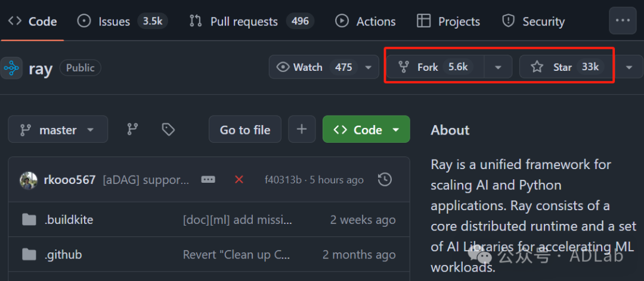Open the Issues tab
Image resolution: width=644 pixels, height=281 pixels.
[x=122, y=21]
